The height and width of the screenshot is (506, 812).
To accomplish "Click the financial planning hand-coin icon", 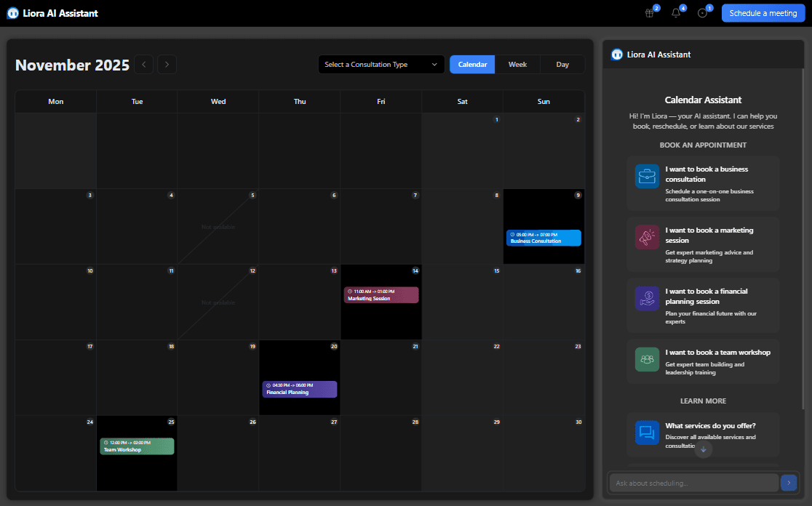I will click(x=647, y=299).
